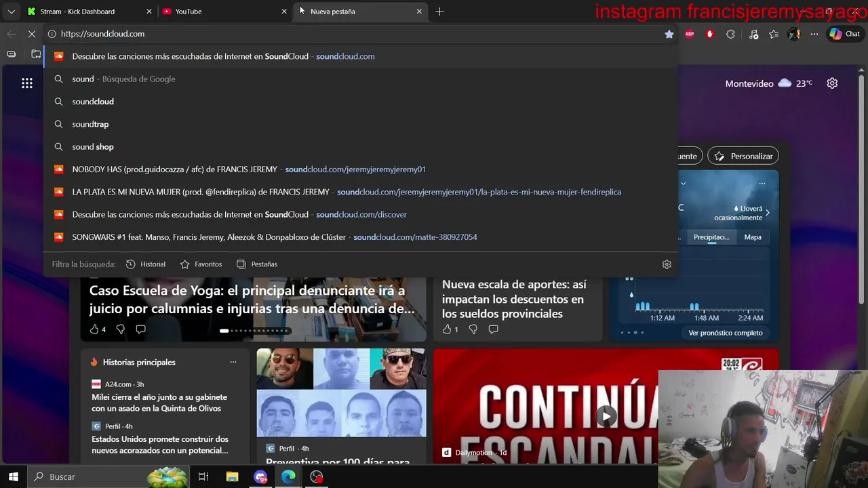Screen dimensions: 868x488
Task: Play the Dailymotion CONTINÚA video
Action: [606, 415]
